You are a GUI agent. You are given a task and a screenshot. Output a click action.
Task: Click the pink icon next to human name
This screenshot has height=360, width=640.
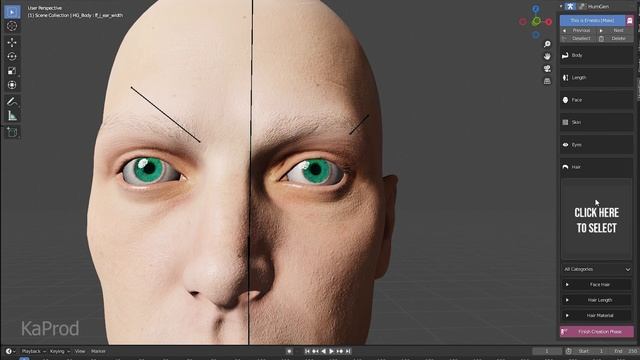tap(629, 20)
